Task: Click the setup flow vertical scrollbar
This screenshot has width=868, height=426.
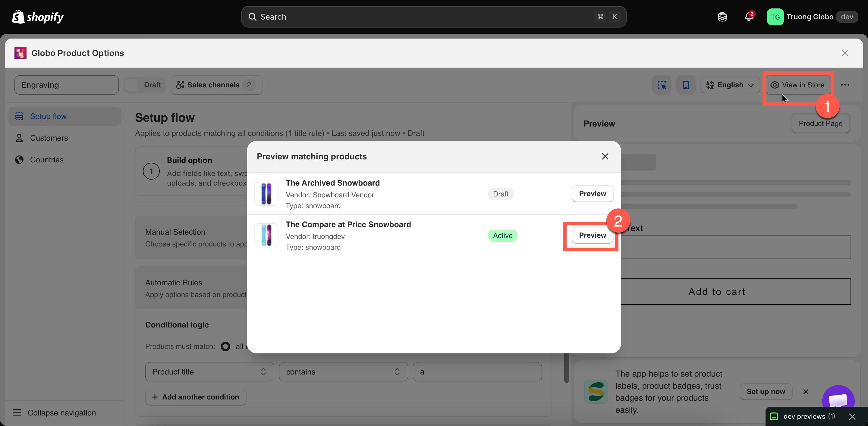Action: click(x=566, y=368)
